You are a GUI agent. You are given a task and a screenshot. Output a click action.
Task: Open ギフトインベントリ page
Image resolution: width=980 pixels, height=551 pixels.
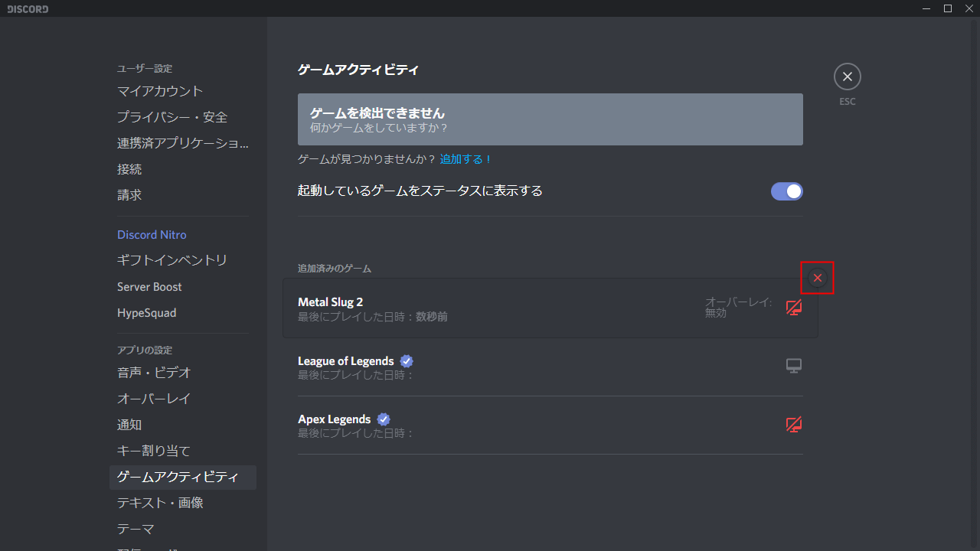182,261
